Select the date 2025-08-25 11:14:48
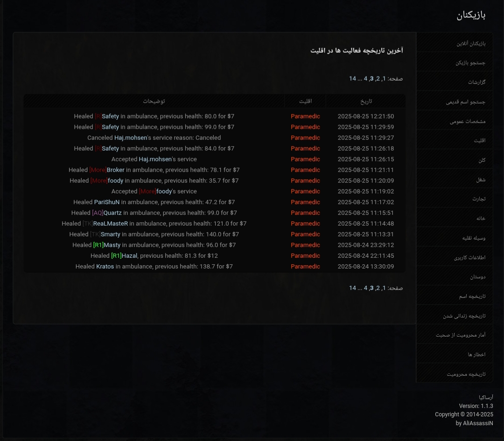This screenshot has height=441, width=504. 366,224
